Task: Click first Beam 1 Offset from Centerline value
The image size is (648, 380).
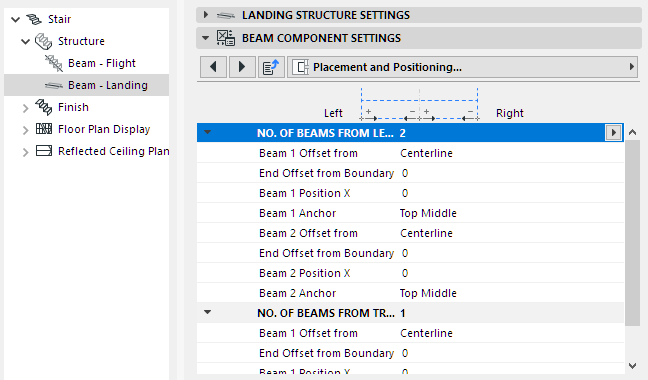Action: click(x=426, y=153)
